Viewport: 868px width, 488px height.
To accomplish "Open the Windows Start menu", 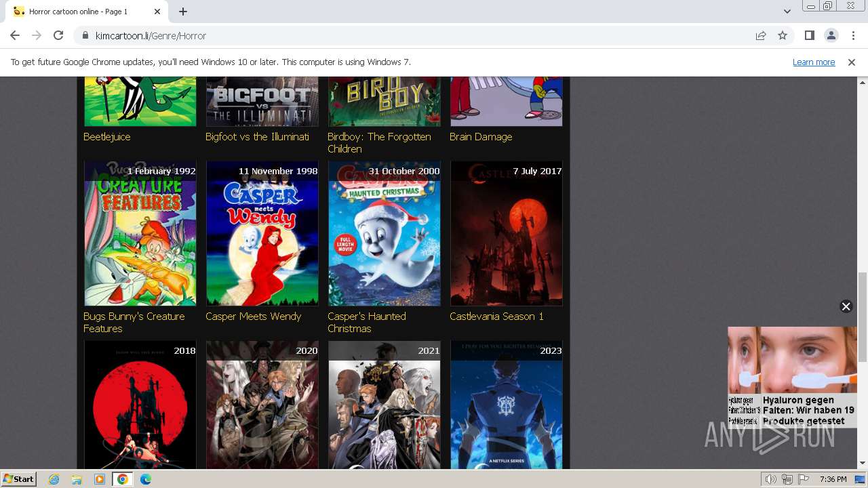I will point(18,479).
